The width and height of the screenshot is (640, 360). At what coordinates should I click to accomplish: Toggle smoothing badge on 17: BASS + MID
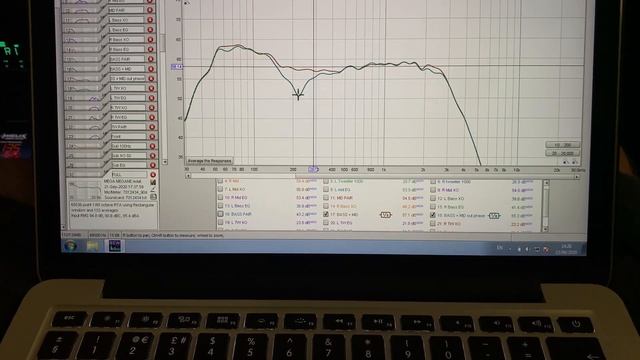385,215
